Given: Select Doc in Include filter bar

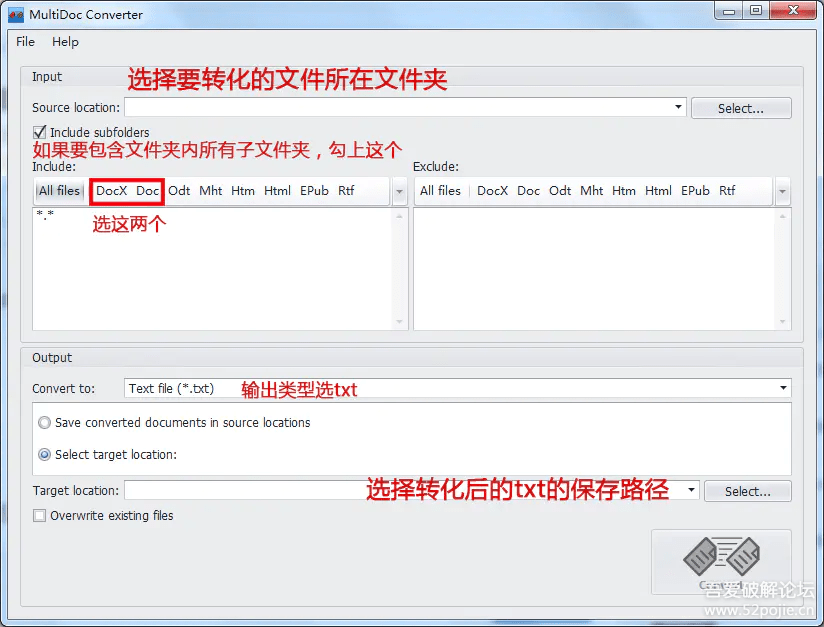Looking at the screenshot, I should pyautogui.click(x=148, y=191).
